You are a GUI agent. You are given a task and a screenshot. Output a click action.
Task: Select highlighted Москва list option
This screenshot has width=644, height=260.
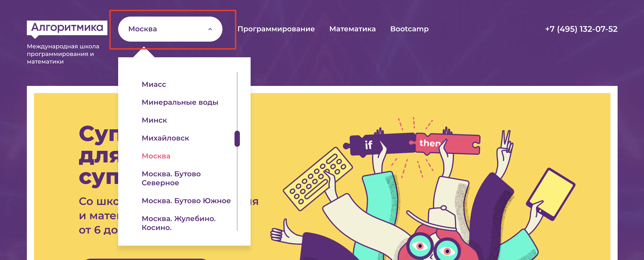click(156, 156)
